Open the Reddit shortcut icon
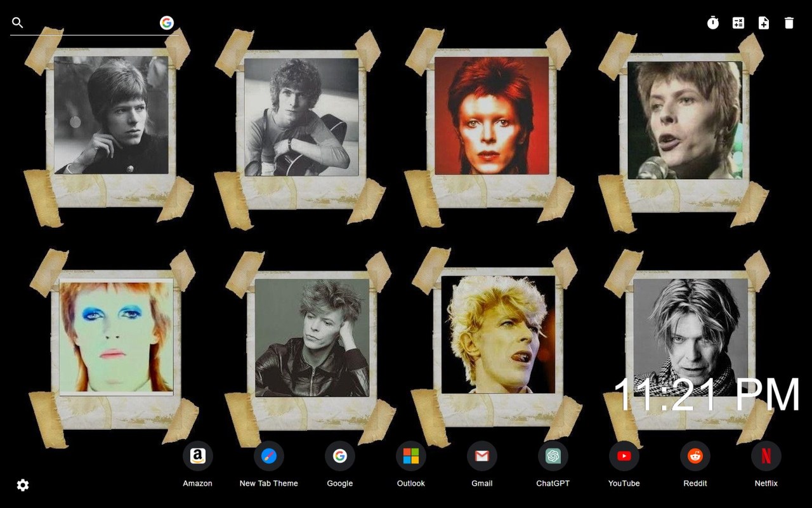This screenshot has height=508, width=812. 695,456
